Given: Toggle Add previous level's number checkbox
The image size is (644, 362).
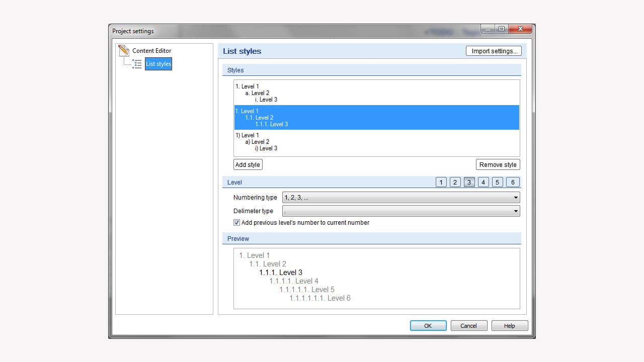Looking at the screenshot, I should click(x=237, y=223).
